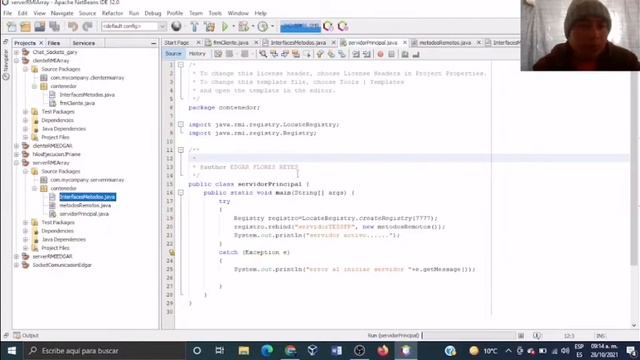Collapse the import statements code fold
This screenshot has width=640, height=360.
pyautogui.click(x=181, y=124)
